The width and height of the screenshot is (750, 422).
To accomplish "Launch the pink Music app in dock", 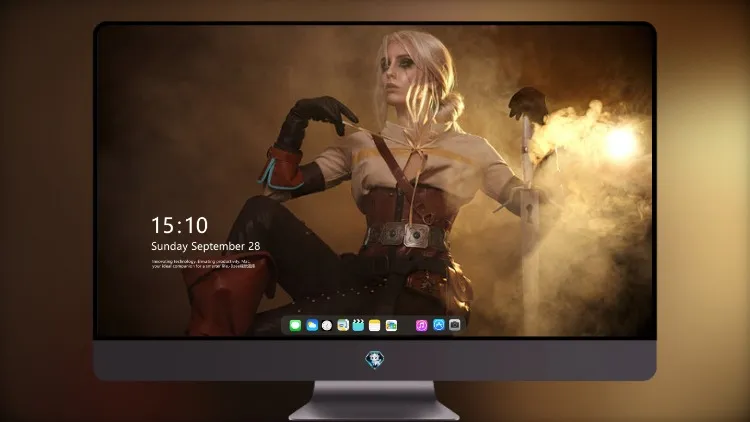I will click(421, 325).
